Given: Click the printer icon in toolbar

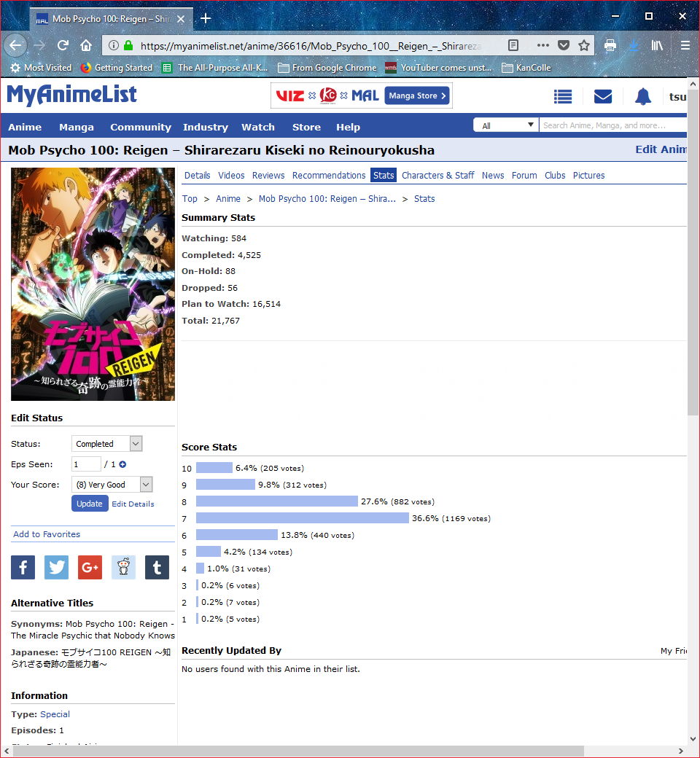Looking at the screenshot, I should [x=610, y=45].
